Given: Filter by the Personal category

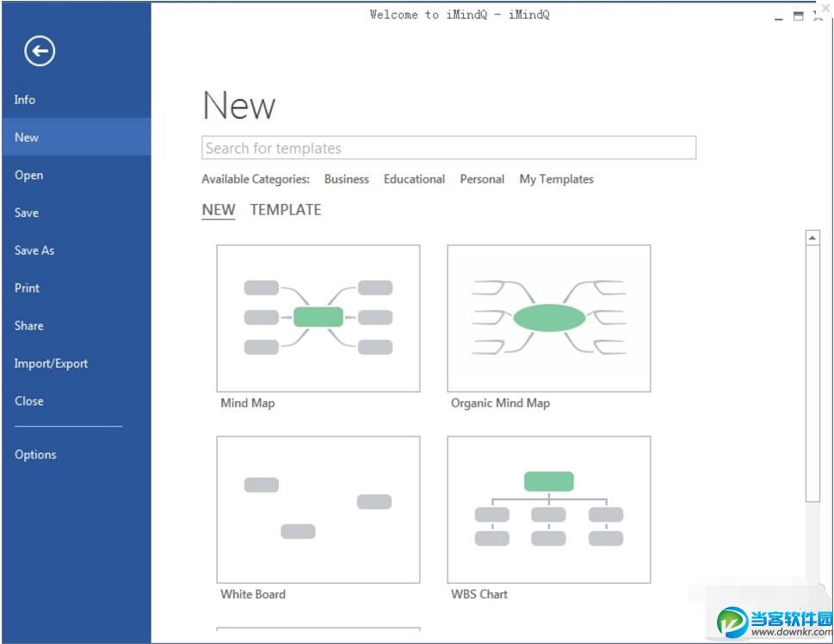Looking at the screenshot, I should tap(482, 179).
